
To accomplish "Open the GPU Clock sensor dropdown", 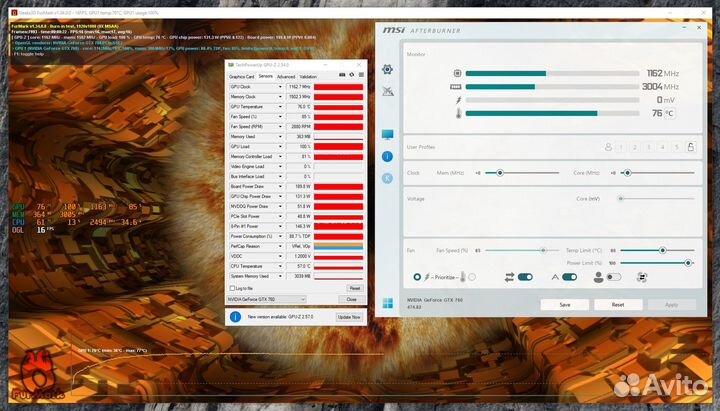I will coord(280,87).
